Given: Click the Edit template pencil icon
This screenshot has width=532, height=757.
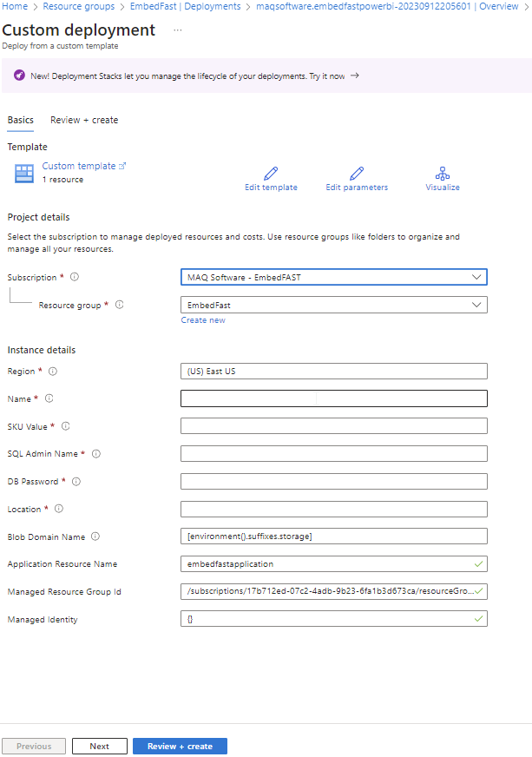Looking at the screenshot, I should (x=271, y=173).
